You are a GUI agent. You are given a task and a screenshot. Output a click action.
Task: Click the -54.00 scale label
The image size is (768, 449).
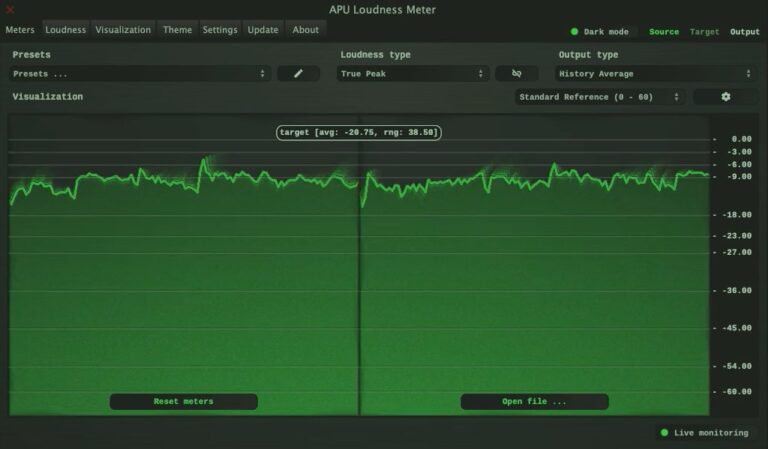(737, 366)
